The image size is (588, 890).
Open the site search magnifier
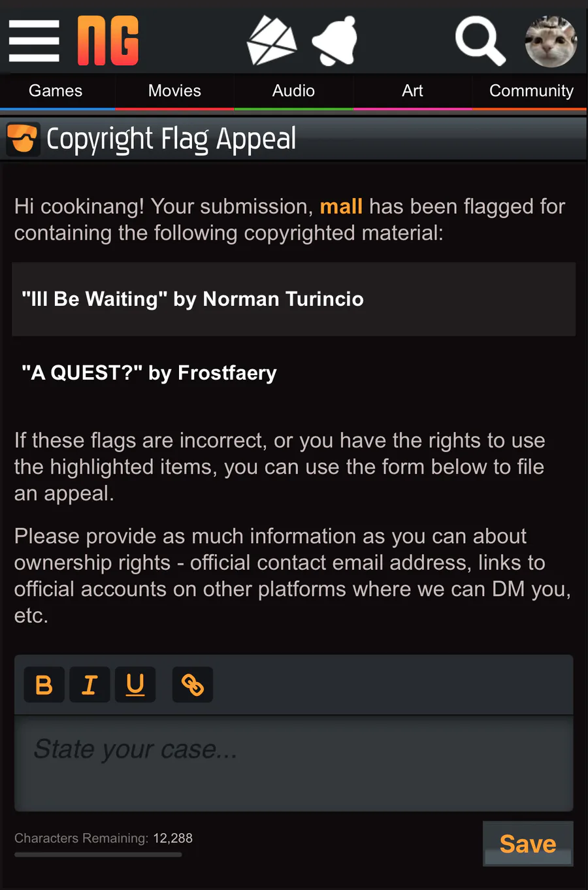coord(480,41)
